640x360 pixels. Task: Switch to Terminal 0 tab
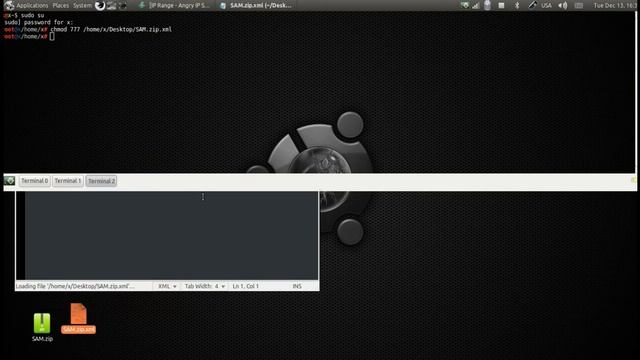(34, 181)
